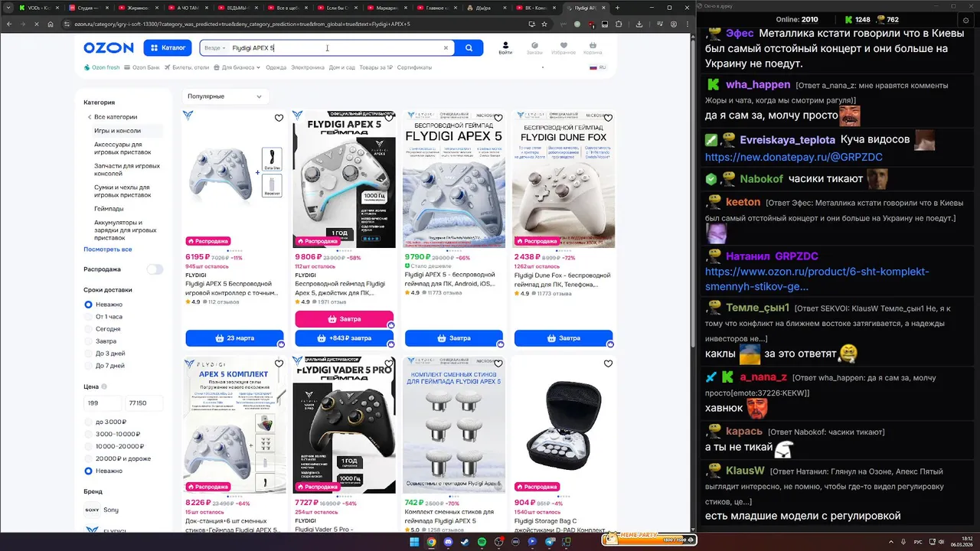This screenshot has width=980, height=551.
Task: Select delivery option Сегодня
Action: click(x=102, y=329)
